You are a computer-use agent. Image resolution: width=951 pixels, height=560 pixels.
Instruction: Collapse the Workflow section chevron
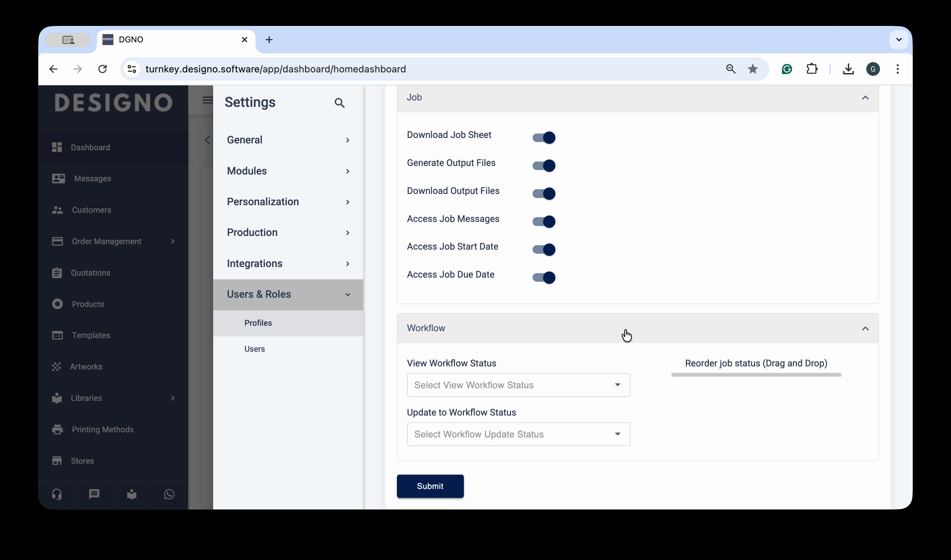[x=865, y=328]
